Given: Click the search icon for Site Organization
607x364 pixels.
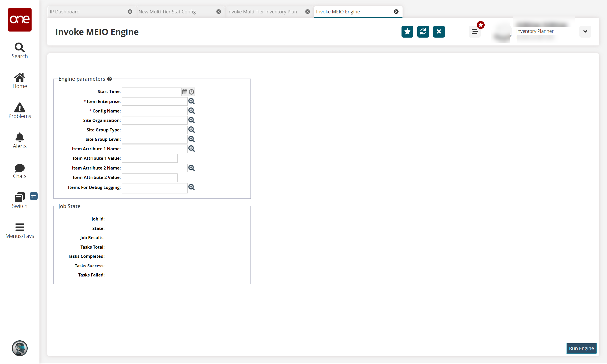Looking at the screenshot, I should point(192,120).
